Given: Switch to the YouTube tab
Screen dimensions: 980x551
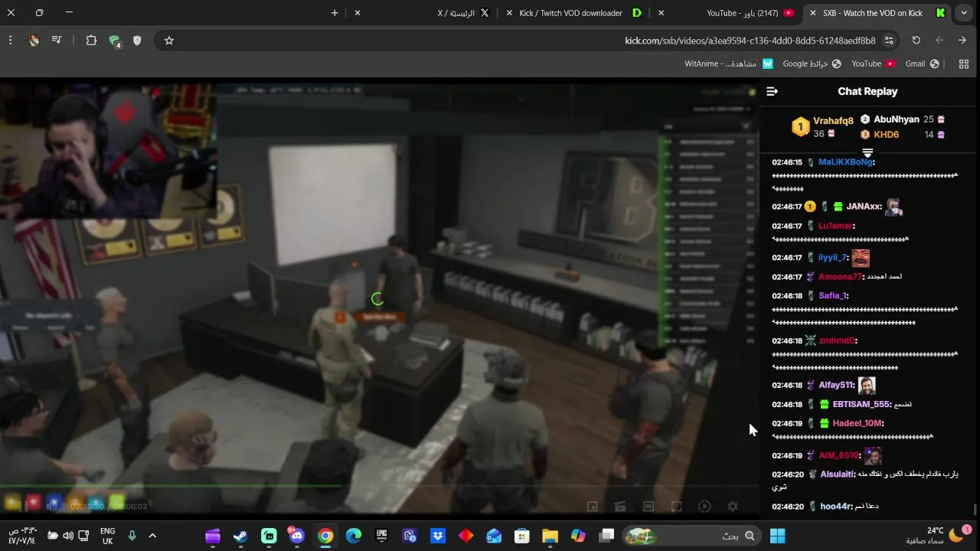Looking at the screenshot, I should (x=727, y=13).
